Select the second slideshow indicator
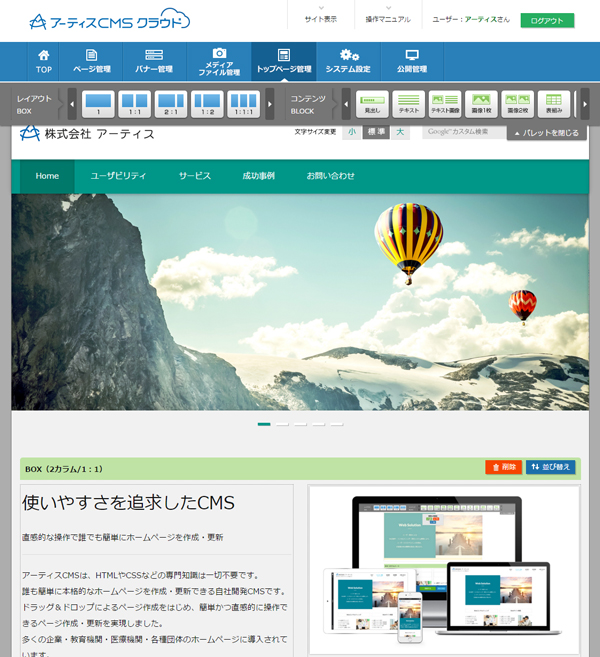Screen dimensions: 600x657 [282, 424]
